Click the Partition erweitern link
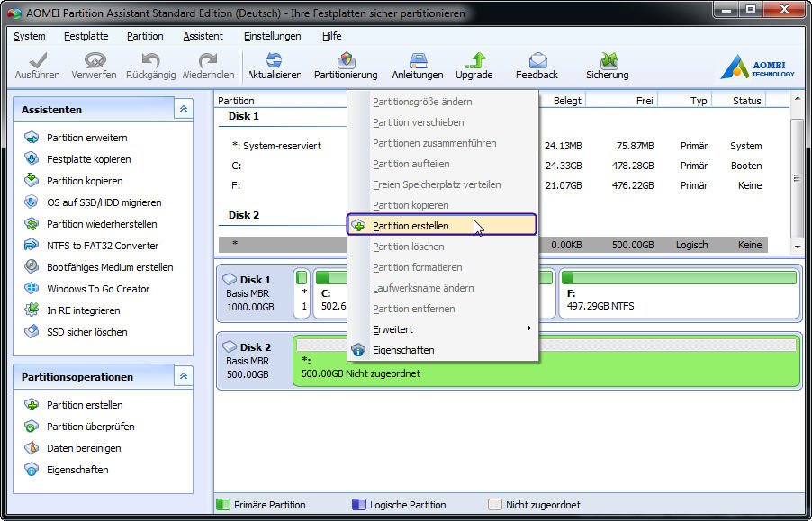Viewport: 812px width, 521px height. pyautogui.click(x=87, y=138)
